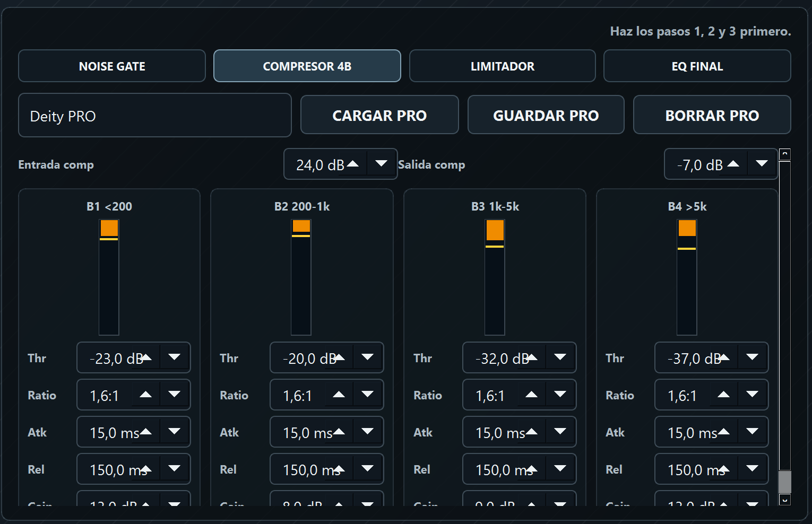Decrease B1 Atk time with down arrow
The height and width of the screenshot is (524, 812).
174,432
